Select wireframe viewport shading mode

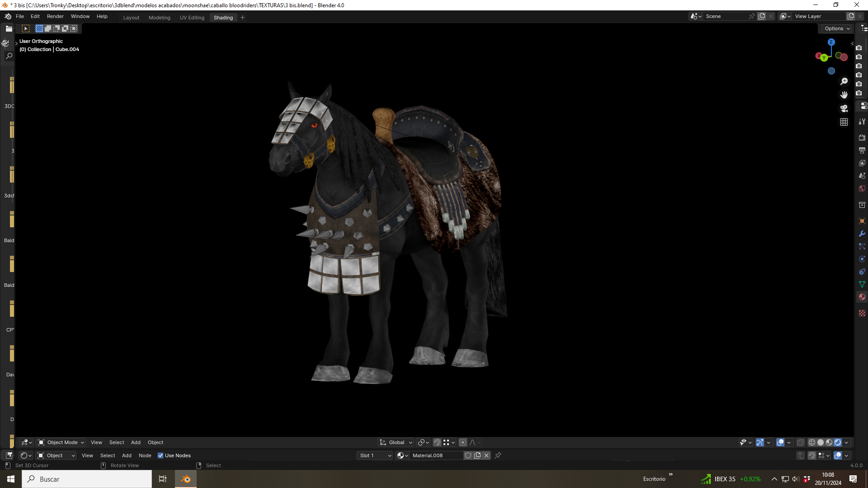[x=812, y=442]
